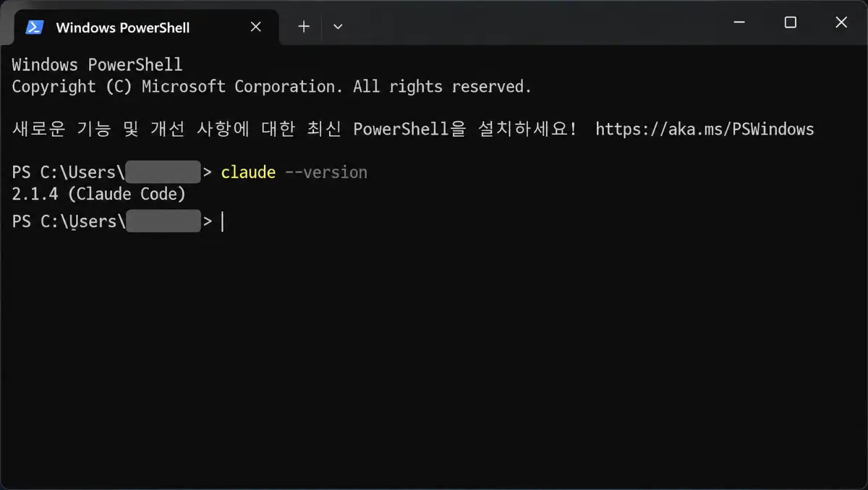Screen dimensions: 868x490
Task: Close the Windows PowerShell tab
Action: tap(255, 27)
